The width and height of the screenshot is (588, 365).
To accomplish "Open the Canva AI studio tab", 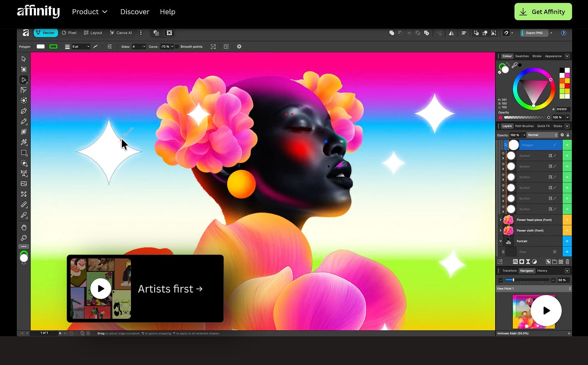I will click(121, 33).
